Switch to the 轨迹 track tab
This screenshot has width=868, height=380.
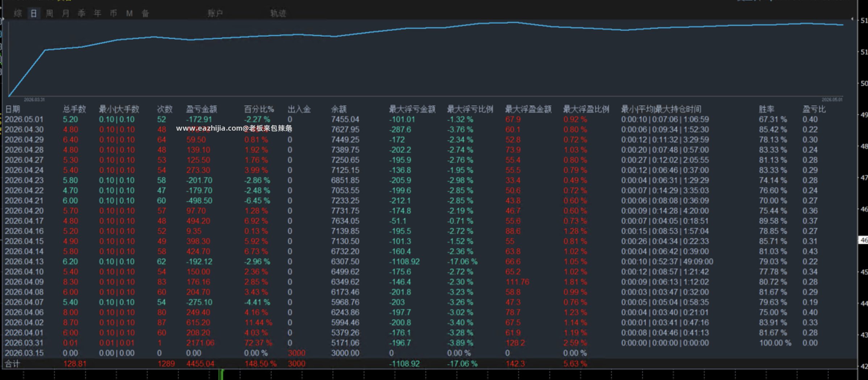point(278,13)
